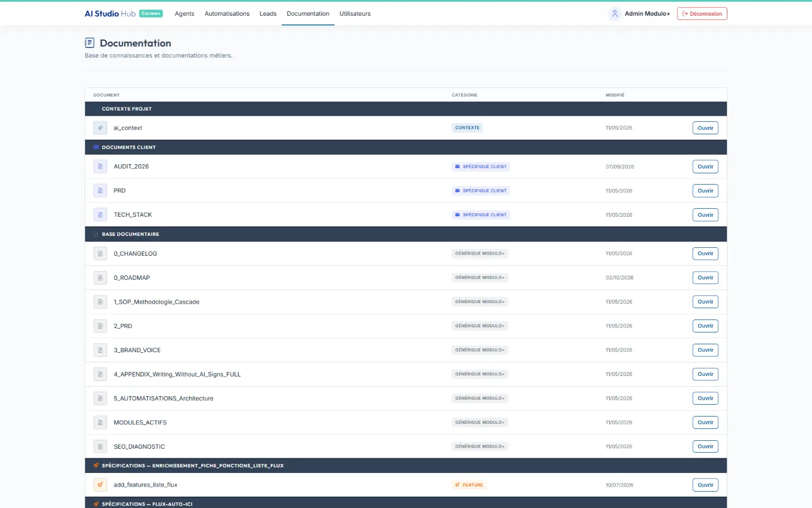Click the 5_AUTOMATISATIONS_Architecture file name

164,398
